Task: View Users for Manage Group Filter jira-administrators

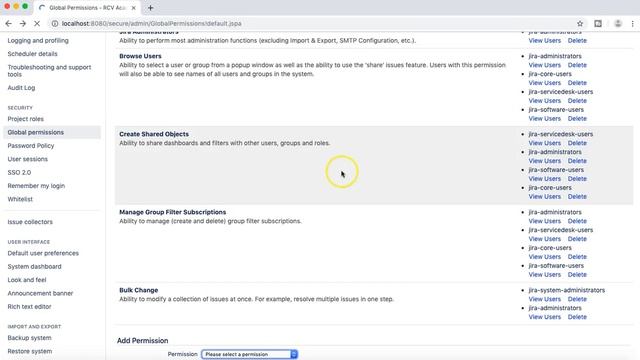Action: (x=544, y=221)
